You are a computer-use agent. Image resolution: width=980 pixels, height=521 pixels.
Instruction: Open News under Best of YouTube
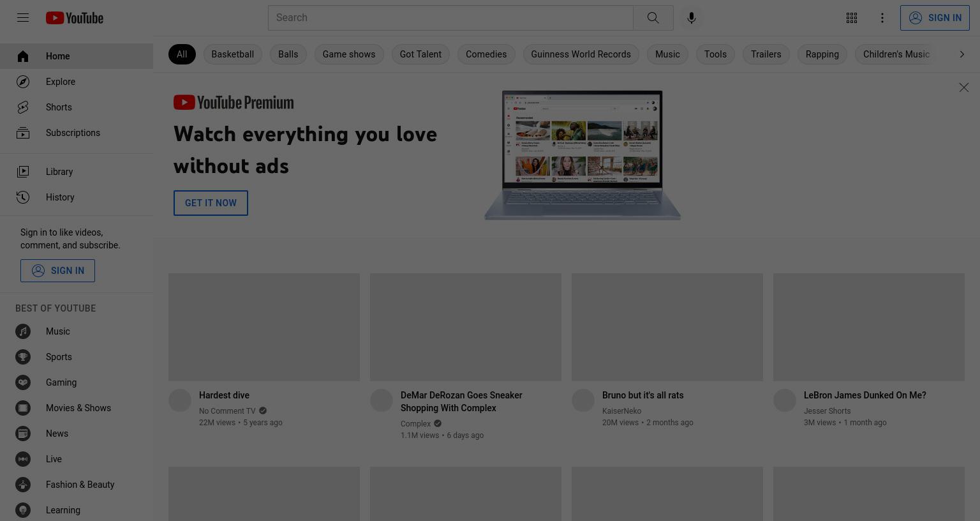point(77,434)
